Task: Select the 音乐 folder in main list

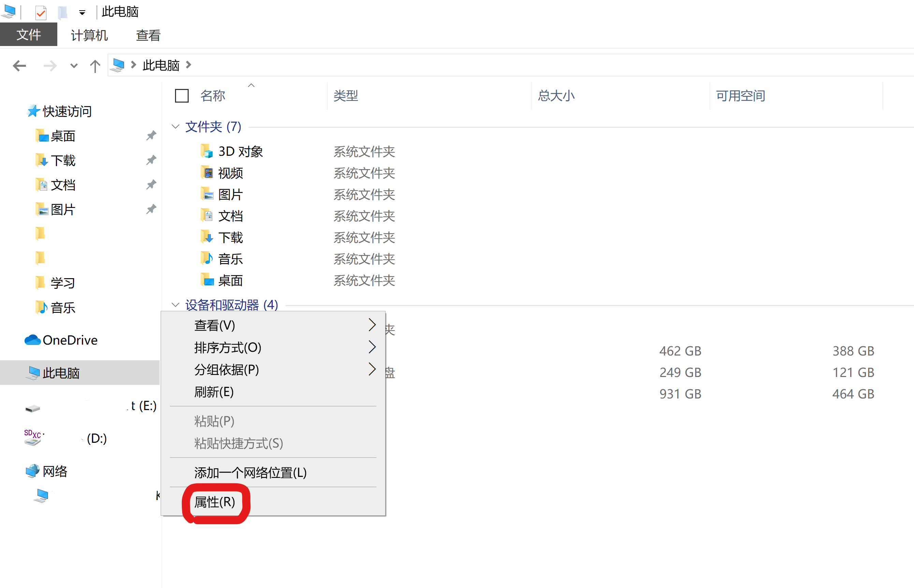Action: (230, 259)
